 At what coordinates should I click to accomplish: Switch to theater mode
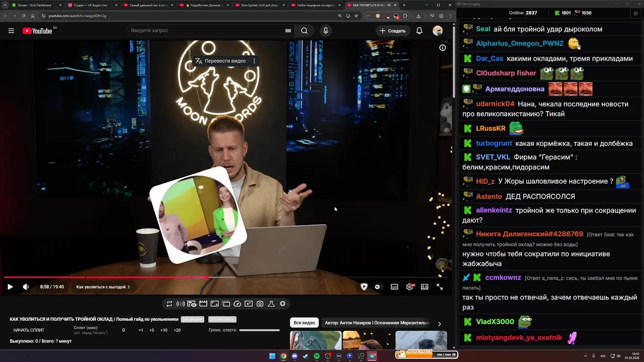click(425, 287)
